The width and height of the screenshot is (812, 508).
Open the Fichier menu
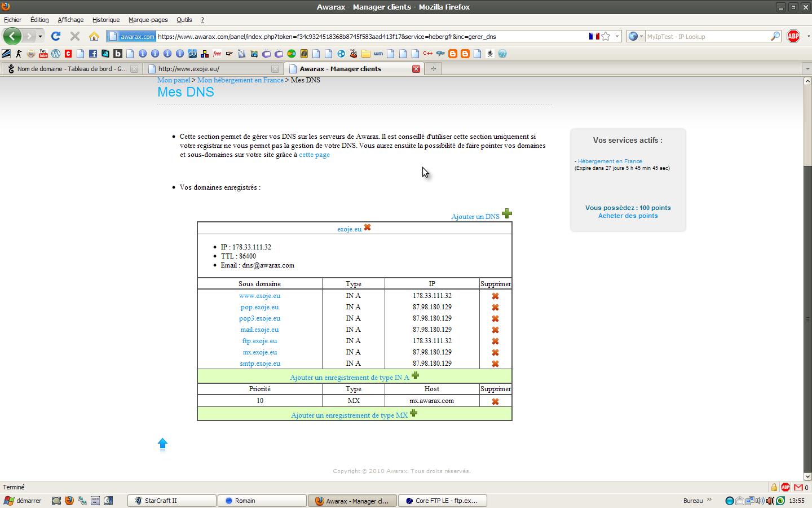(12, 20)
